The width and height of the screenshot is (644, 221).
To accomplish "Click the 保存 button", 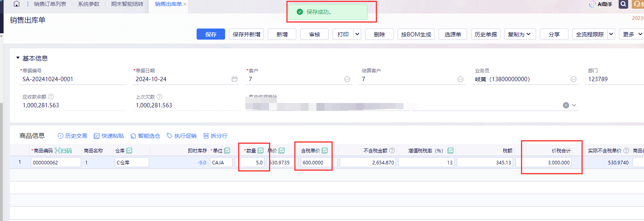I will point(211,34).
